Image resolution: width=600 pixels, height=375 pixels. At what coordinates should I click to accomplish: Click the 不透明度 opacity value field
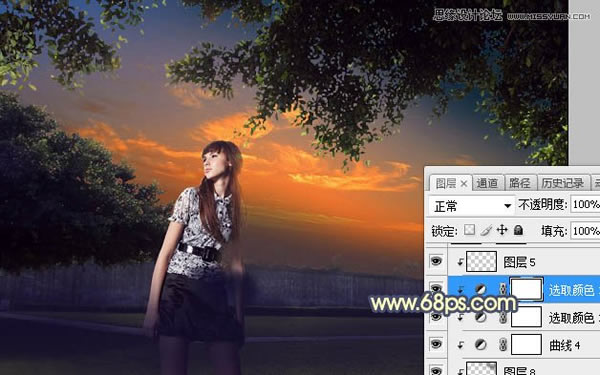pos(585,205)
